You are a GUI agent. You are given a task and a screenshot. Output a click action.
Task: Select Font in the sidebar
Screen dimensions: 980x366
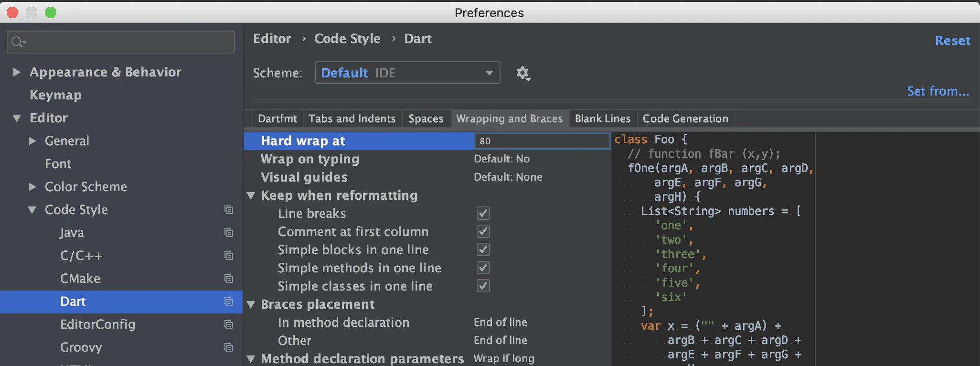(58, 164)
